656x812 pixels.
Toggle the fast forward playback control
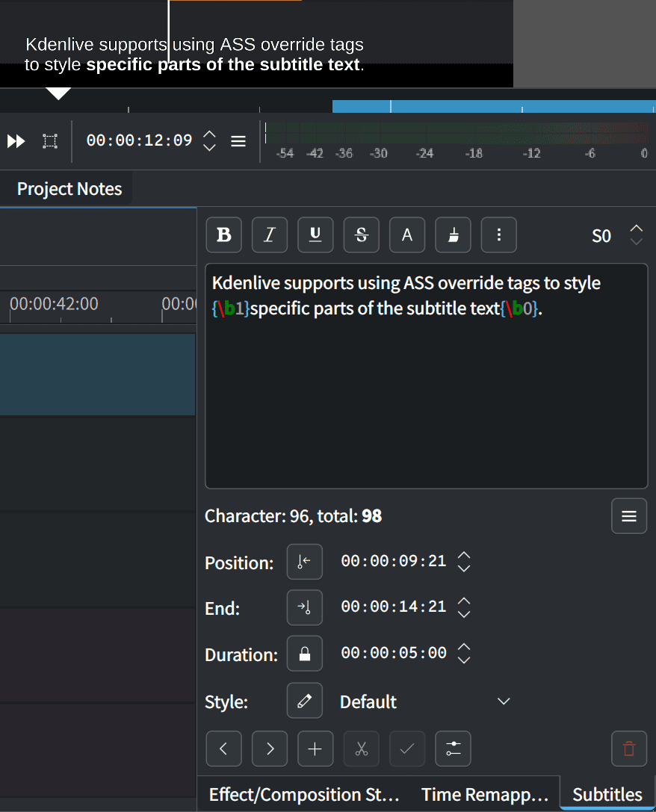tap(16, 140)
